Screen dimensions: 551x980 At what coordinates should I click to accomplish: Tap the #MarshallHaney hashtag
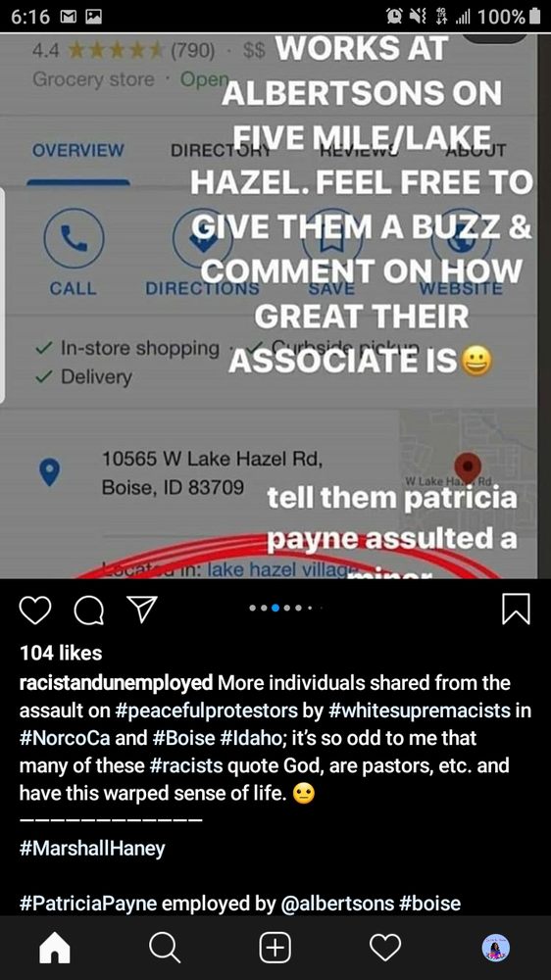tap(92, 848)
